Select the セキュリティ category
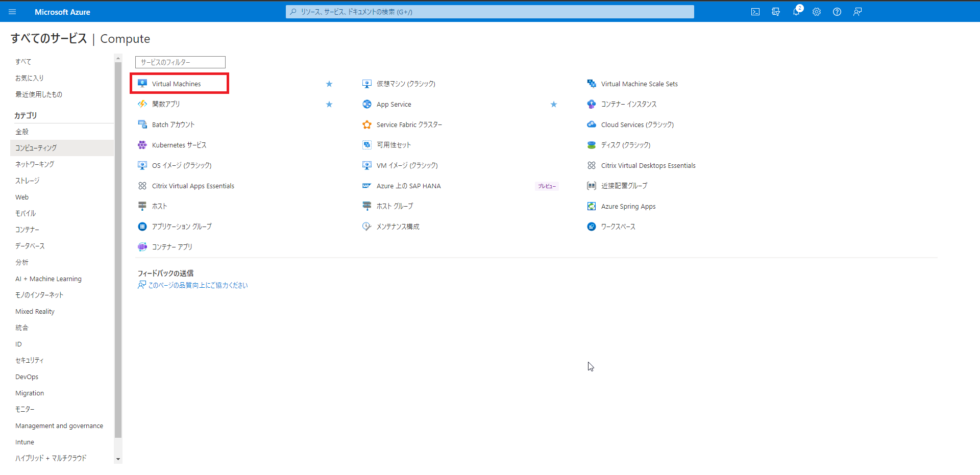980x475 pixels. pos(30,360)
